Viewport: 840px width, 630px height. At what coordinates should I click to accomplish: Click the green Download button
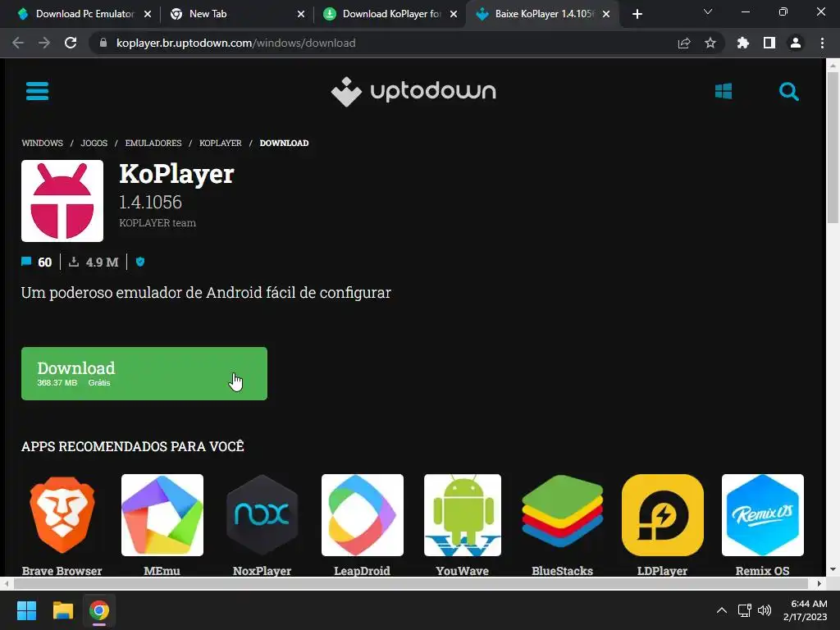pos(144,373)
